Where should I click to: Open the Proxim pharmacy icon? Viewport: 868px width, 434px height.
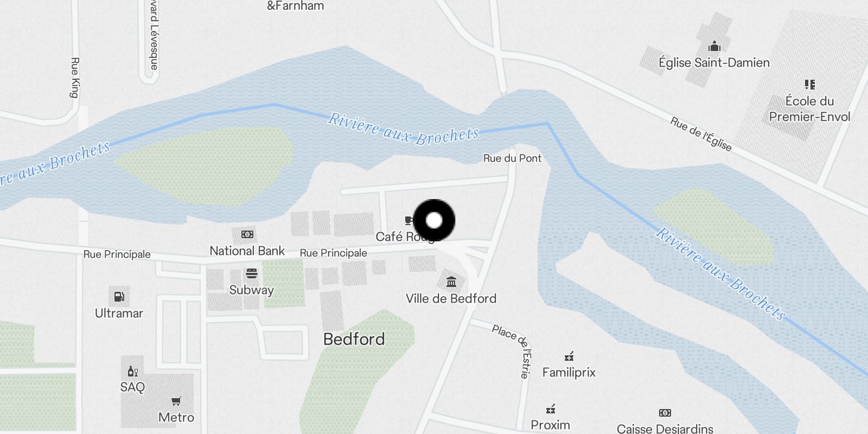[551, 409]
